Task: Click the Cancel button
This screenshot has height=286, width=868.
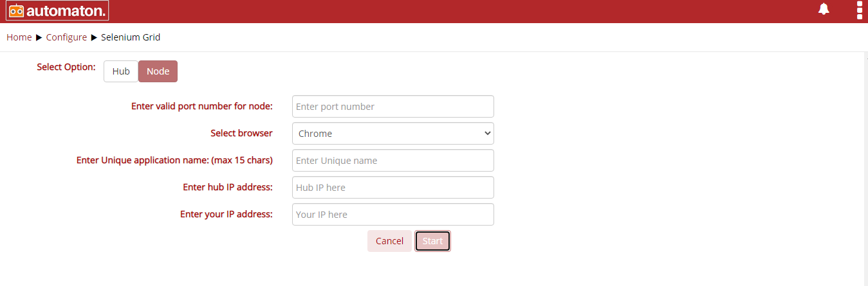Action: pos(389,241)
